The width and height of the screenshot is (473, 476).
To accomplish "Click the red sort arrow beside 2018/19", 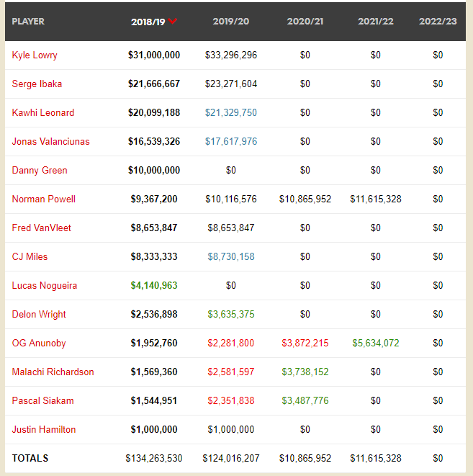I will click(173, 22).
